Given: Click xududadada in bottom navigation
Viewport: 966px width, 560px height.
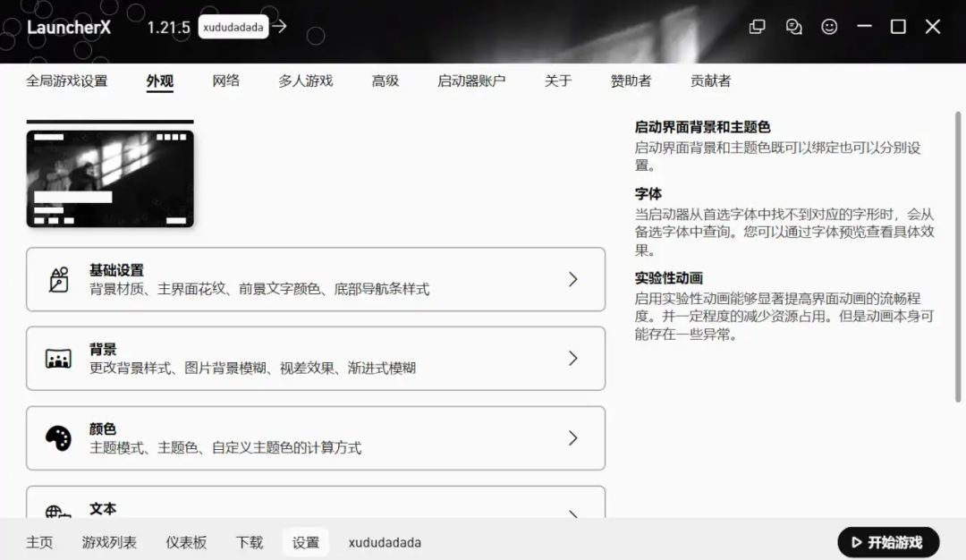Looking at the screenshot, I should pos(385,543).
